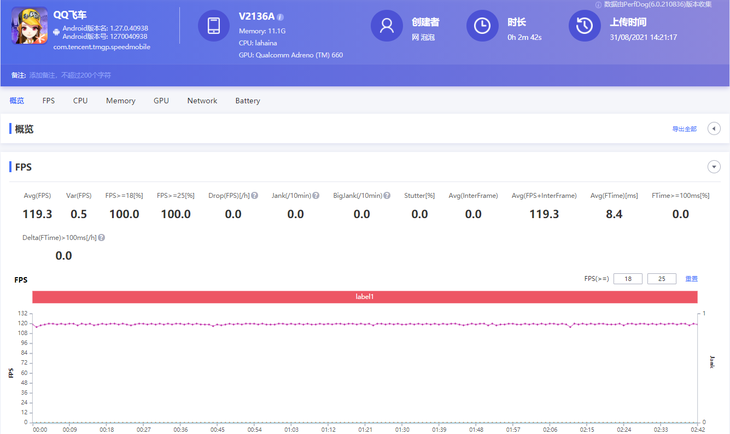Click the QQ飞车 game app icon
The image size is (730, 434).
[x=29, y=26]
